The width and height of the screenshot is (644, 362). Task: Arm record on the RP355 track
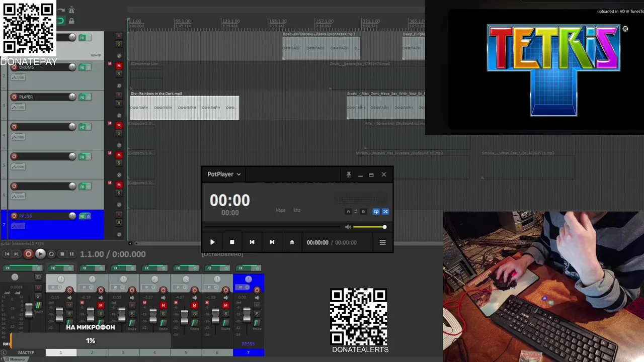point(14,216)
